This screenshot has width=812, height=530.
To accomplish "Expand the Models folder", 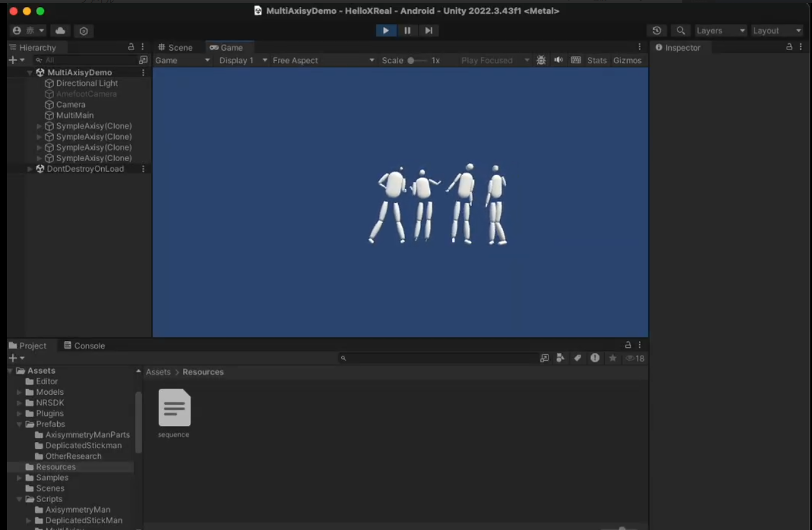I will pos(20,392).
